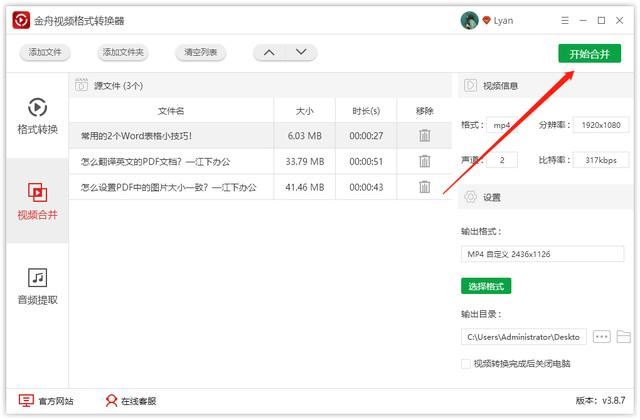The width and height of the screenshot is (640, 420).
Task: Click the 视频信息 panel icon
Action: click(470, 85)
